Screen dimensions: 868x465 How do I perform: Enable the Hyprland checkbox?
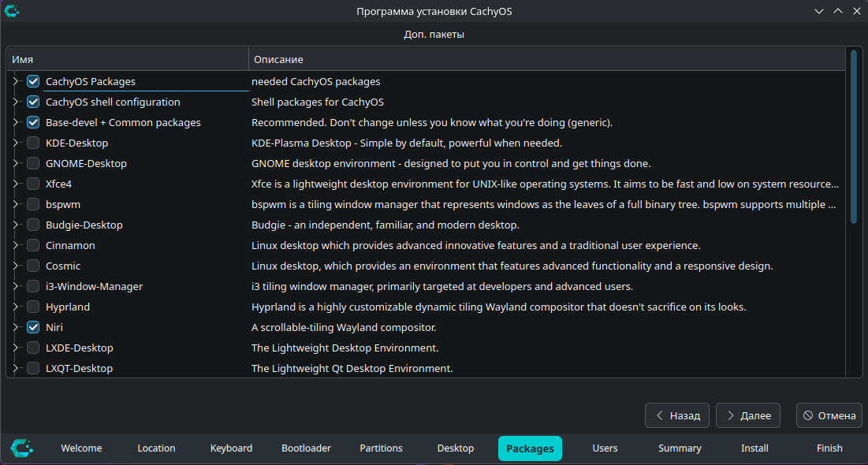(33, 307)
